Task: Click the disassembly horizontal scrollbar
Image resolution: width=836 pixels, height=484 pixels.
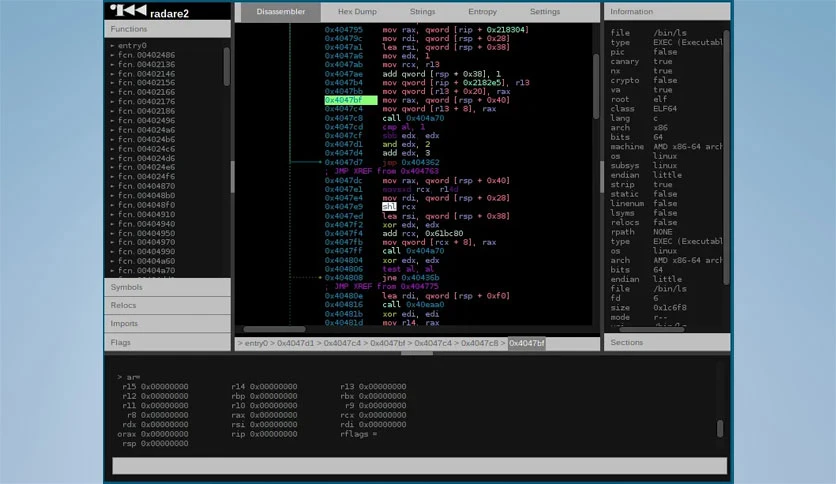Action: pyautogui.click(x=274, y=329)
